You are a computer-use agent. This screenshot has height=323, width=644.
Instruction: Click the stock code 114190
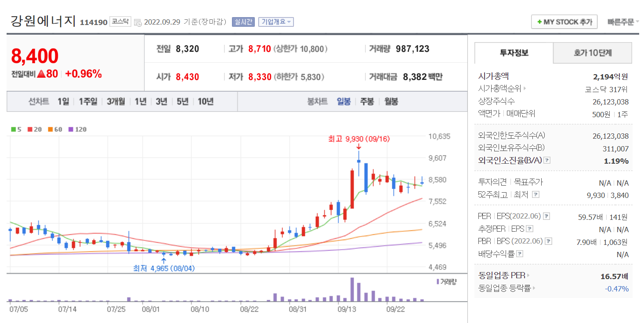[94, 22]
